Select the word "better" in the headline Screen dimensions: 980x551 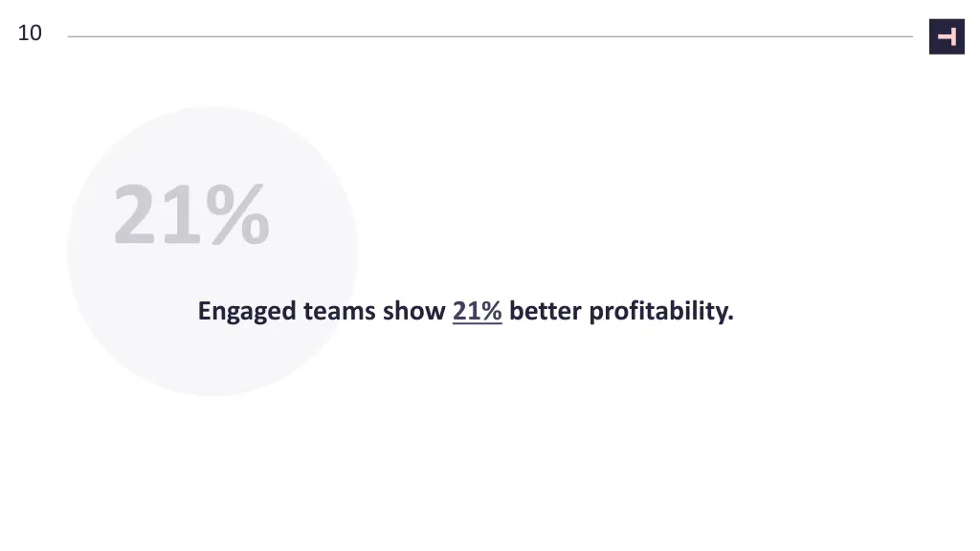click(546, 311)
